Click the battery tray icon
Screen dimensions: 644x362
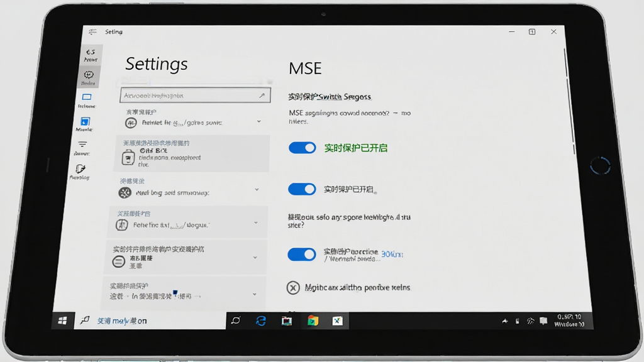coord(518,321)
